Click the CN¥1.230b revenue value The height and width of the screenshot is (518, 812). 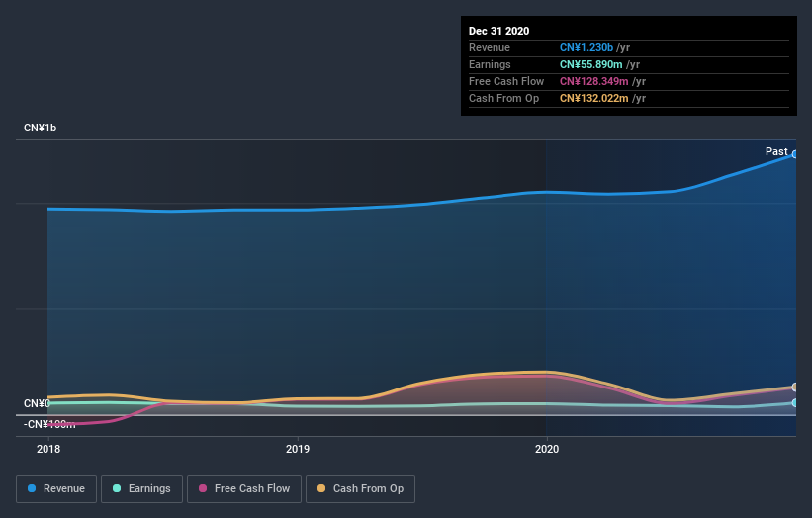pos(586,47)
